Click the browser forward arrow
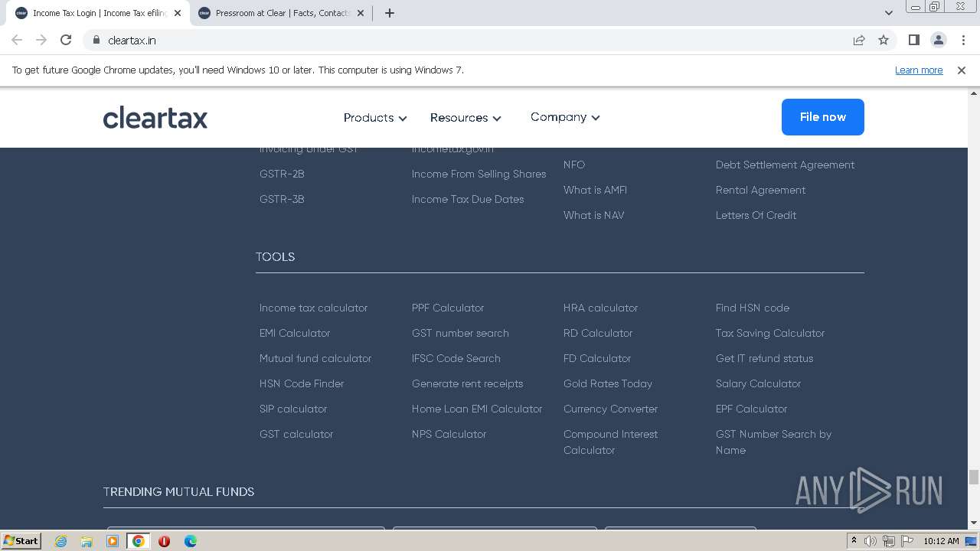Screen dimensions: 980x551 [x=41, y=40]
